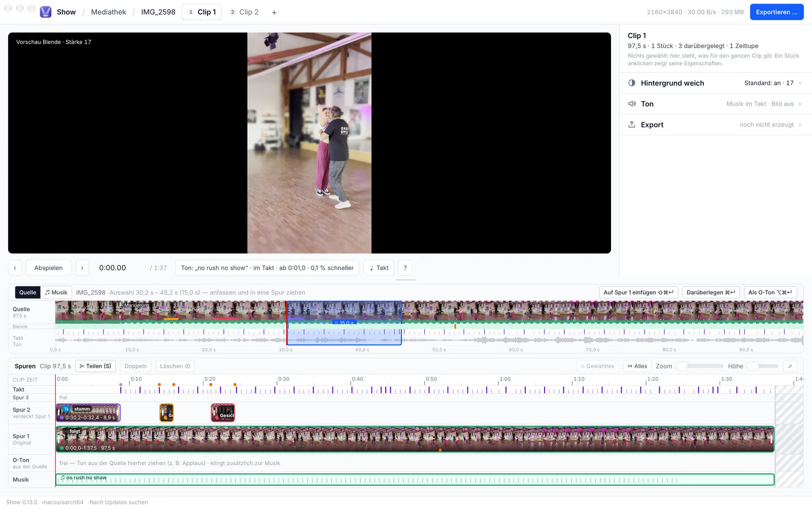Click the Als O-Ton button
Viewport: 812px width, 508px height.
(770, 292)
